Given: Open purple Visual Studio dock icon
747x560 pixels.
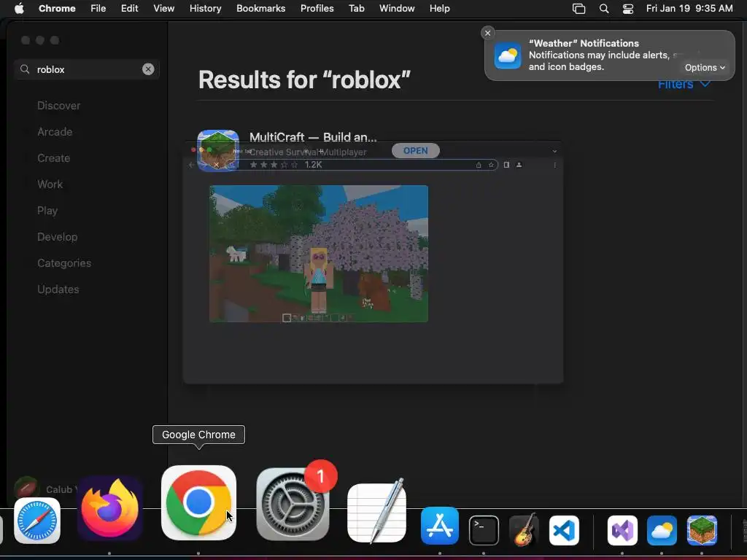Looking at the screenshot, I should point(622,530).
